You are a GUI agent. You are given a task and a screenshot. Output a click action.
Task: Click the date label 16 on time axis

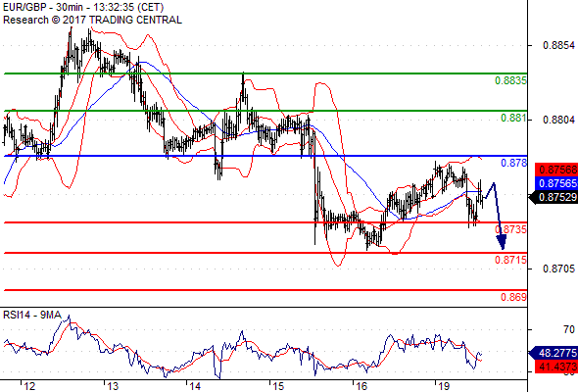361,386
